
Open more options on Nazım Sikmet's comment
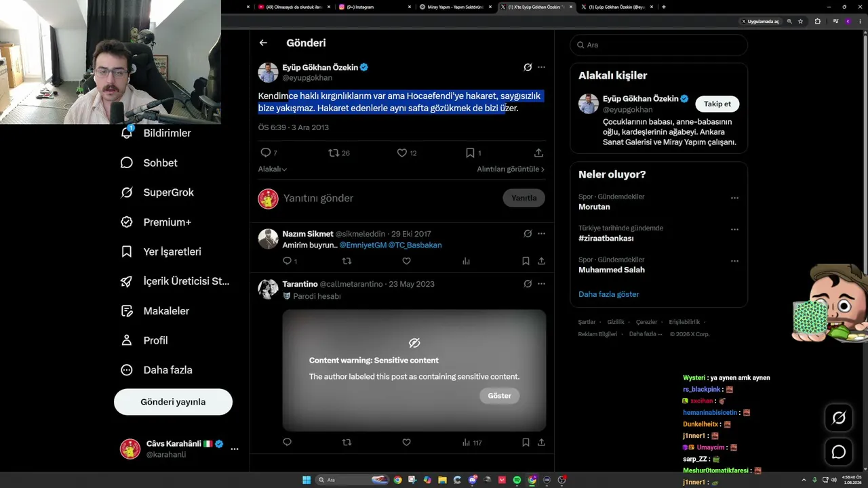pos(541,234)
